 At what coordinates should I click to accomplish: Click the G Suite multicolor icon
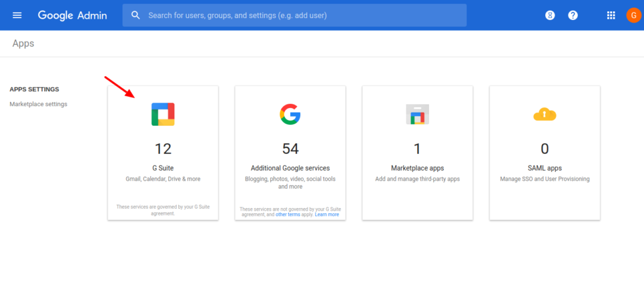point(163,114)
